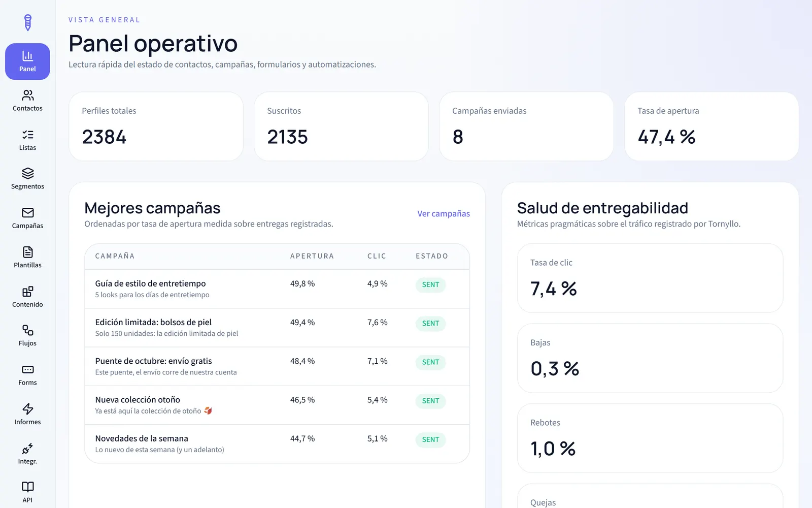The image size is (812, 508).
Task: Click the APERTURA column header
Action: pos(312,256)
